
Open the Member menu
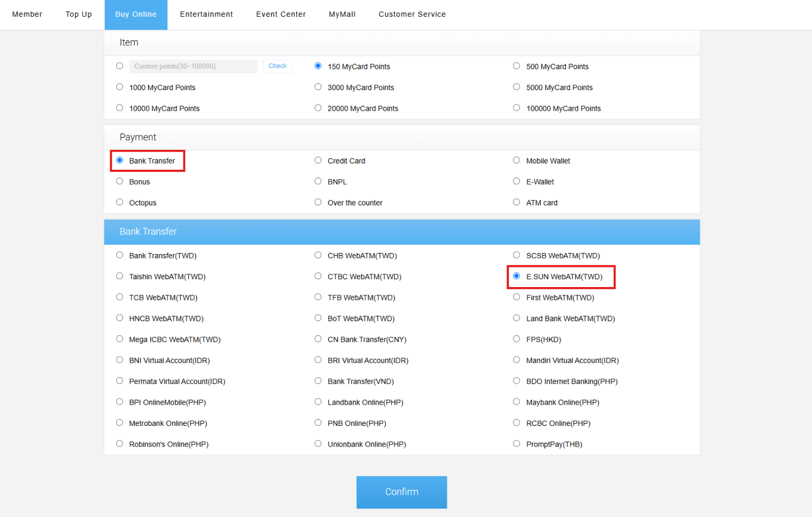click(27, 14)
